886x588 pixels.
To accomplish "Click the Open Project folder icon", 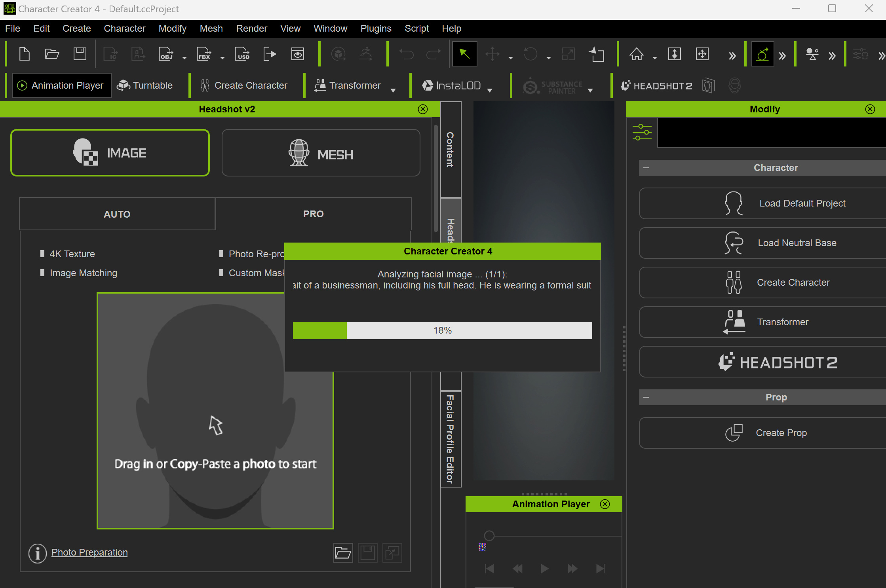I will (52, 54).
